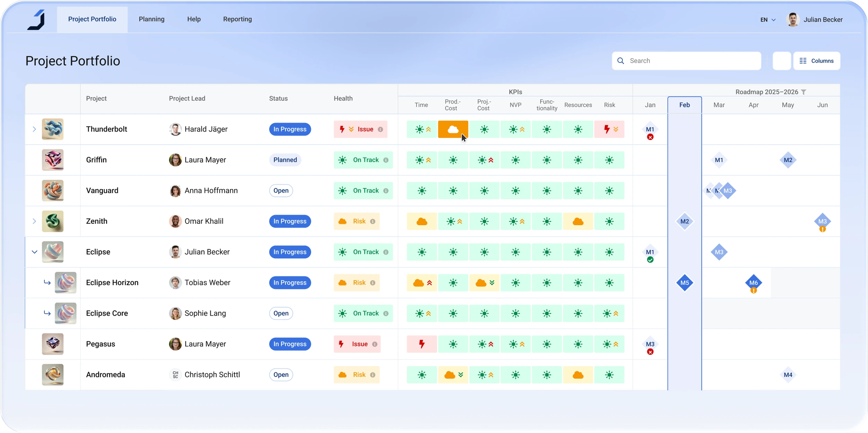868x433 pixels.
Task: Click the blank square button beside Columns
Action: pos(782,61)
